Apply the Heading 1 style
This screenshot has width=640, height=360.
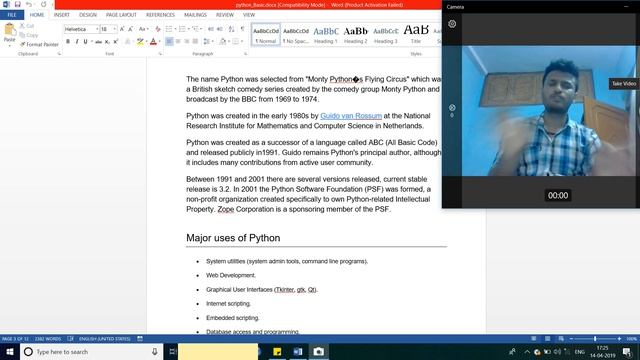click(326, 35)
